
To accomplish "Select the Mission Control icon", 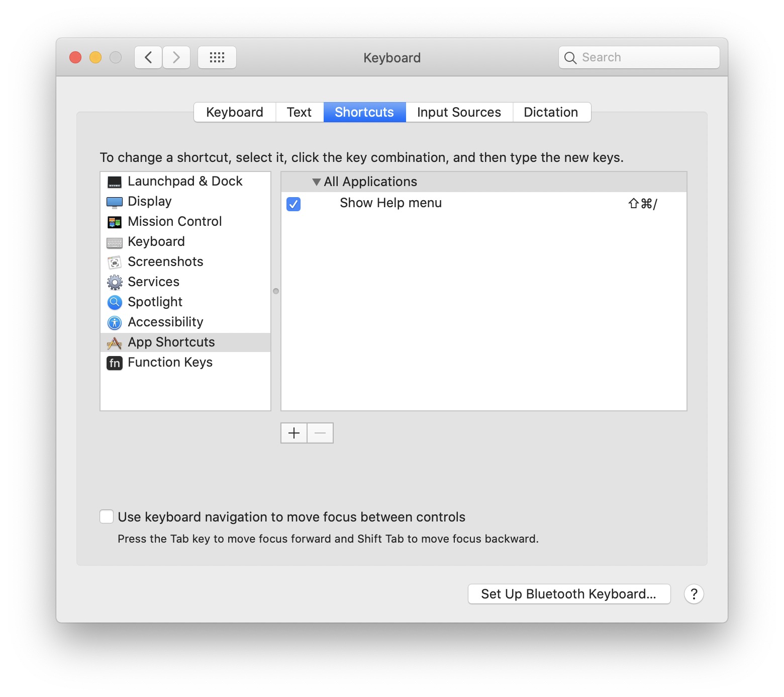I will pos(115,222).
